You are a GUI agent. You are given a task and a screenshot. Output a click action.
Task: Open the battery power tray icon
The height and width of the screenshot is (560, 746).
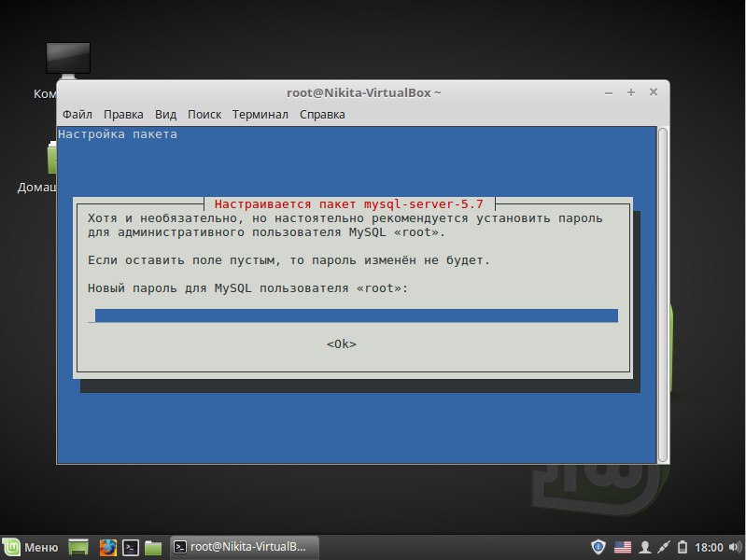pos(683,547)
